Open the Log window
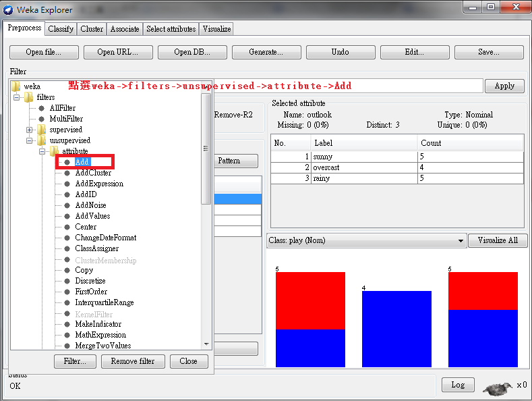The image size is (532, 401). [x=458, y=385]
